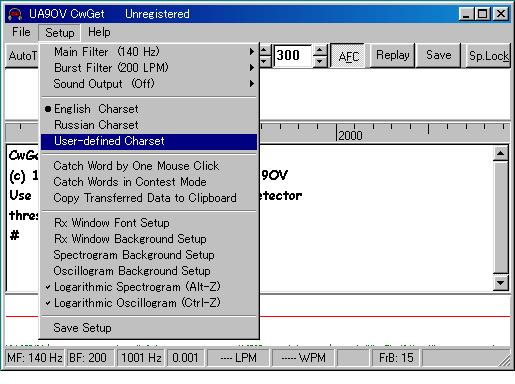Choose User-defined Charset
This screenshot has height=384, width=515.
point(149,141)
